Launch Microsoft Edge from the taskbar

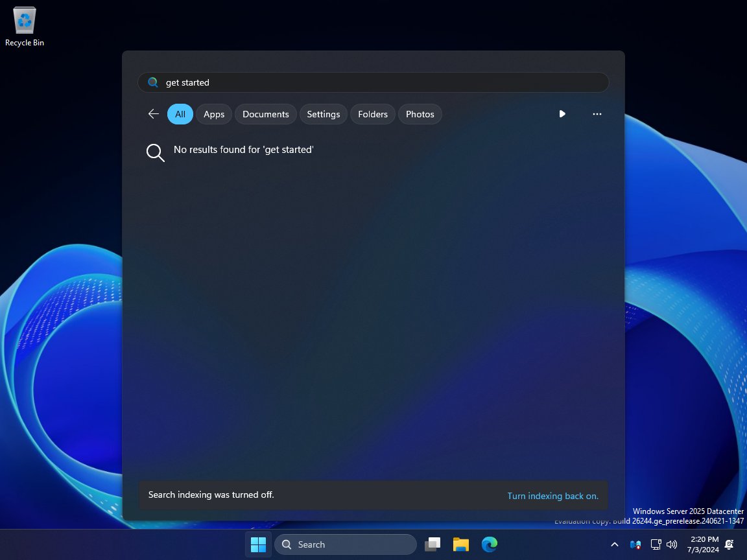[489, 544]
